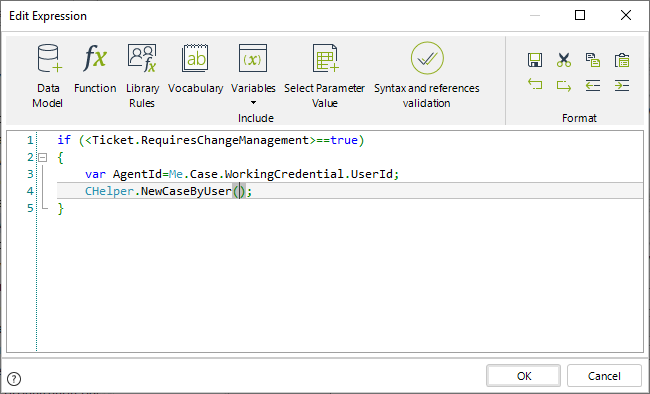This screenshot has width=650, height=394.
Task: Open the Vocabulary tool
Action: click(195, 69)
